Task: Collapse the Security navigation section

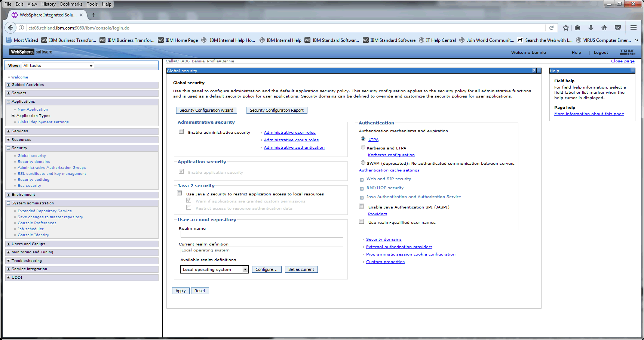Action: point(8,148)
